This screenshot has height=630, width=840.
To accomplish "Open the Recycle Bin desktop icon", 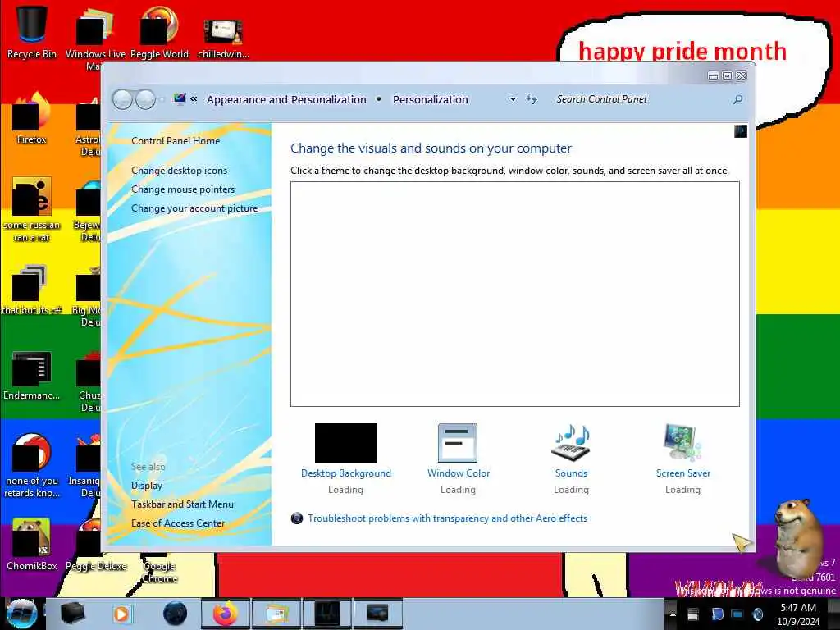I will [x=32, y=30].
